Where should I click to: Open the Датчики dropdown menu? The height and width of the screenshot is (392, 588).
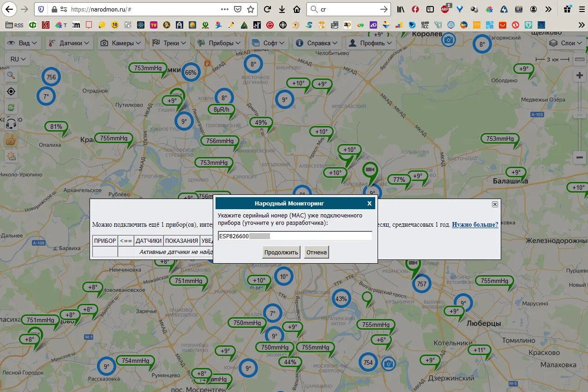pyautogui.click(x=68, y=43)
